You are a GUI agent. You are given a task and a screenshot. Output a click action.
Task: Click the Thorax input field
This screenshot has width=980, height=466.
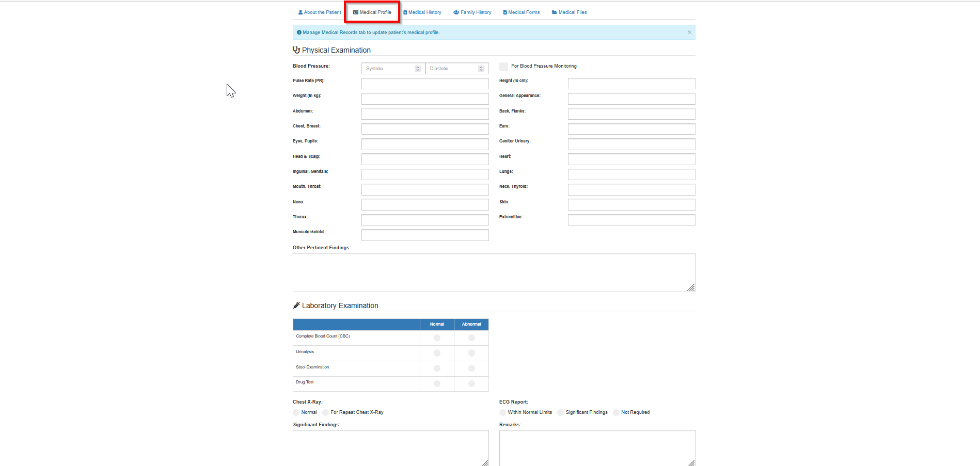tap(425, 220)
